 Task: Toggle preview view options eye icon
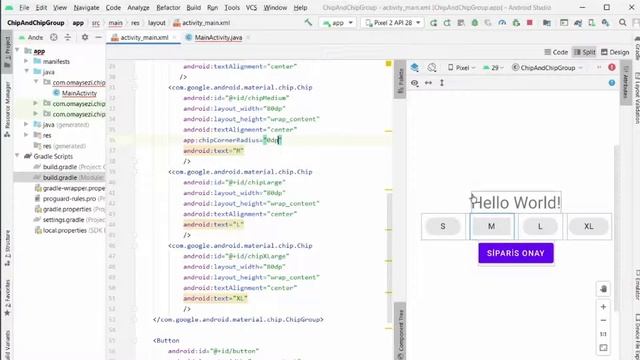(x=415, y=83)
